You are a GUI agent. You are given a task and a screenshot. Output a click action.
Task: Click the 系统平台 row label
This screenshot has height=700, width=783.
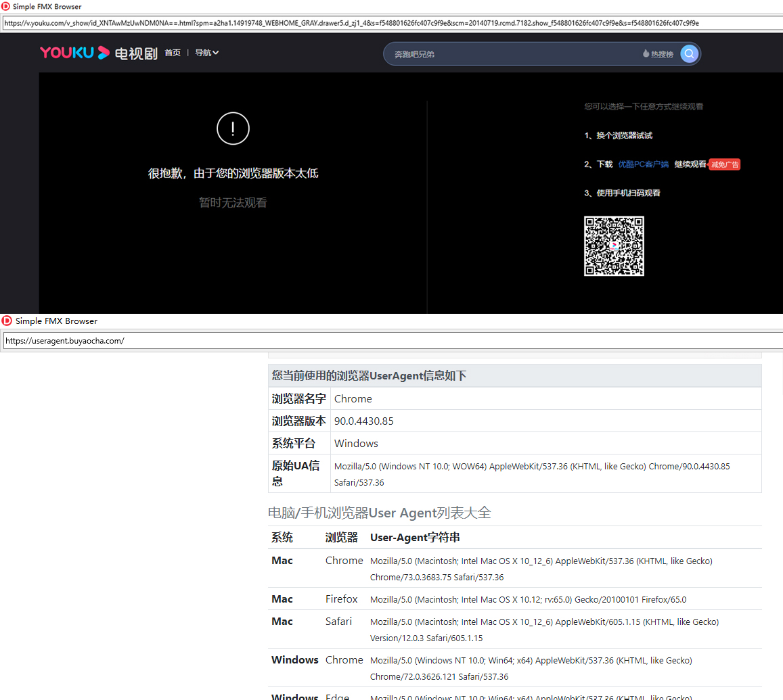pos(294,443)
